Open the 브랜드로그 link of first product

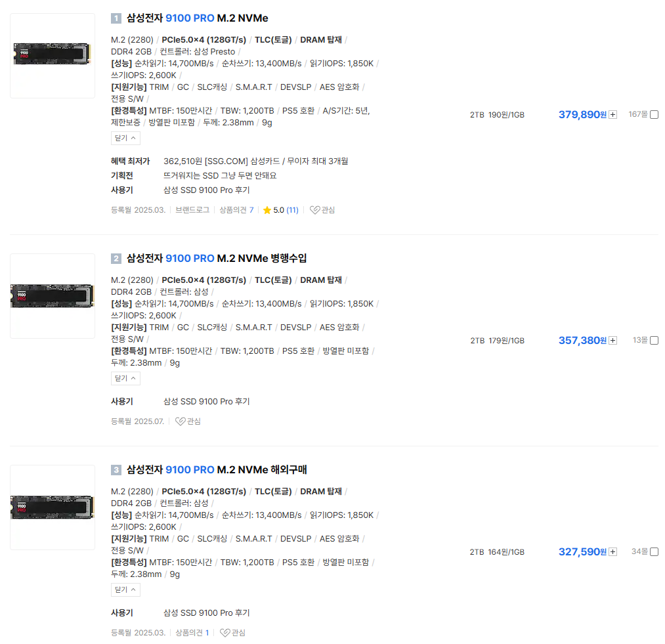[x=192, y=210]
